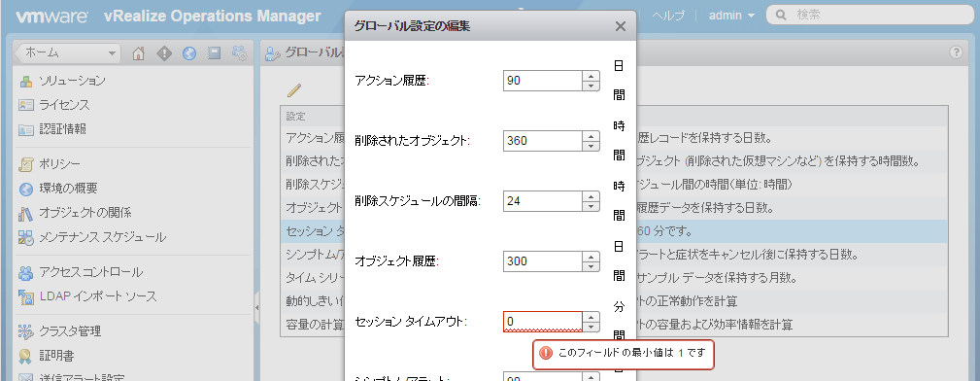This screenshot has height=381, width=980.
Task: Increase the セッション タイムアウト value
Action: pos(591,317)
